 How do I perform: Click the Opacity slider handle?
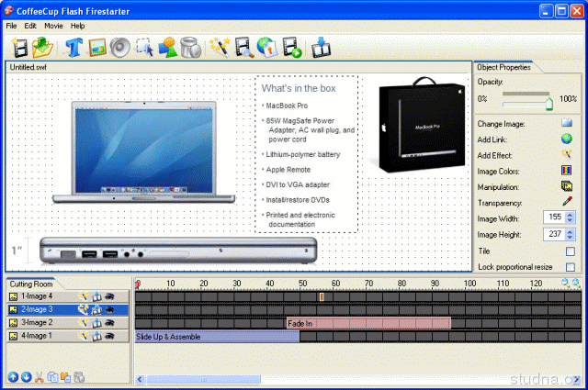[x=549, y=104]
